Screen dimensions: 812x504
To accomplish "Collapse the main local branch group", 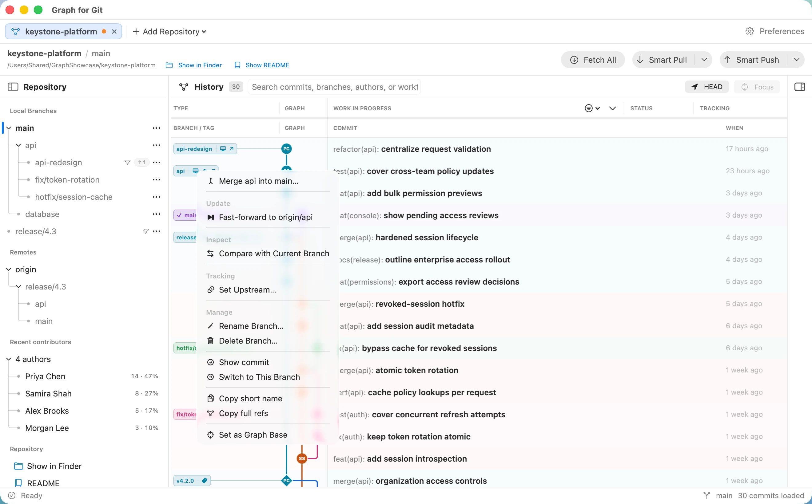I will click(x=9, y=128).
